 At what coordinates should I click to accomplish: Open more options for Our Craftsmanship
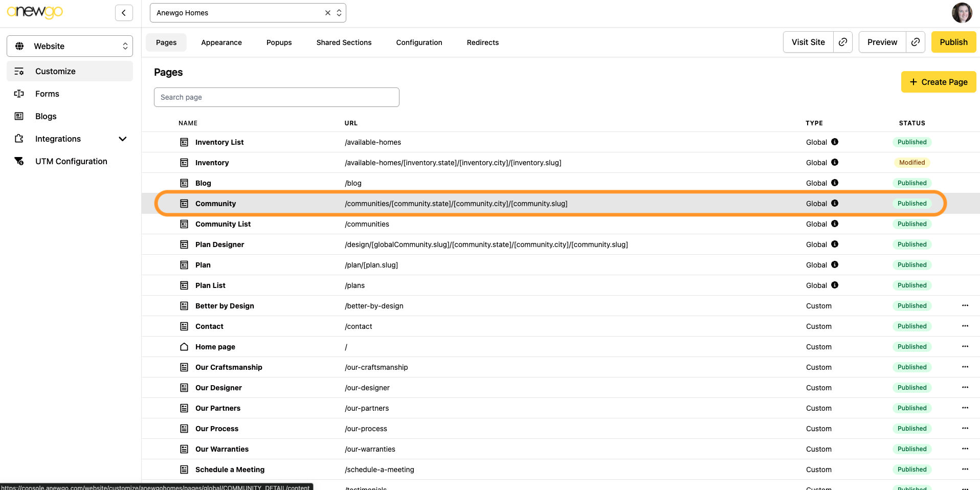pos(965,367)
